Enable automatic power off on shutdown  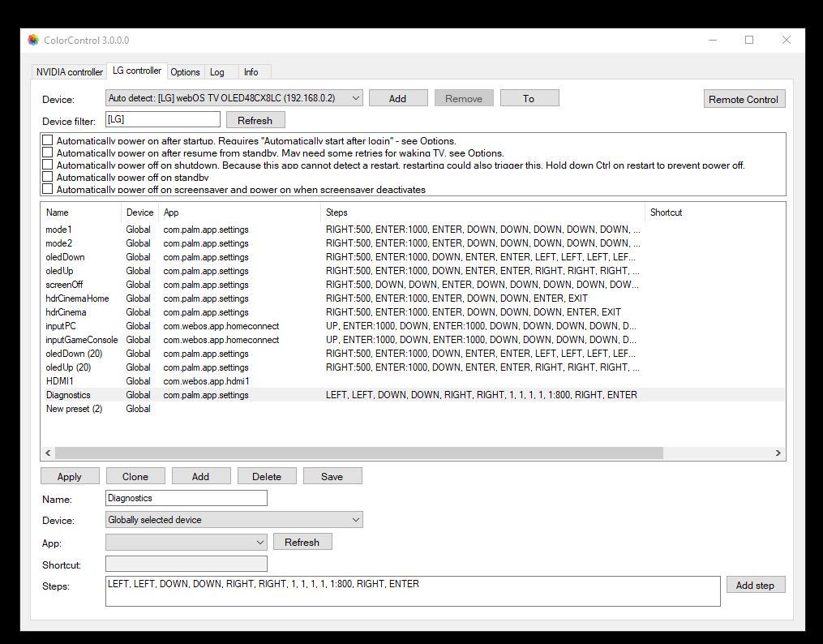click(x=47, y=165)
